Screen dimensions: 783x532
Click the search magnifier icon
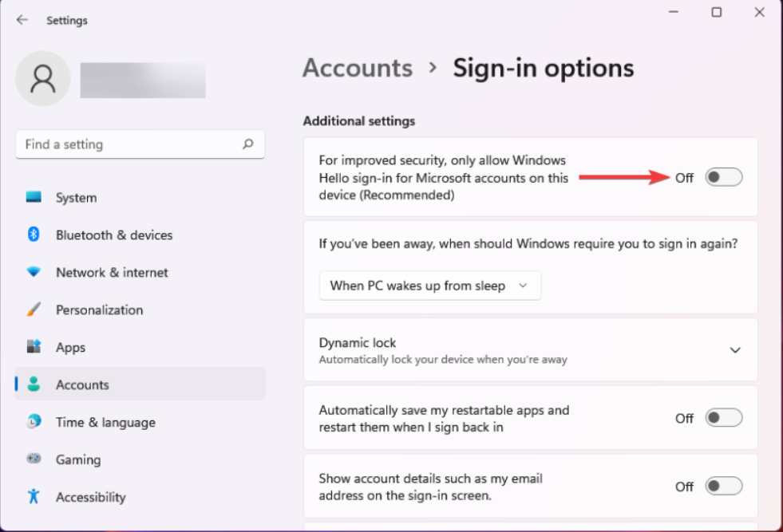click(248, 144)
